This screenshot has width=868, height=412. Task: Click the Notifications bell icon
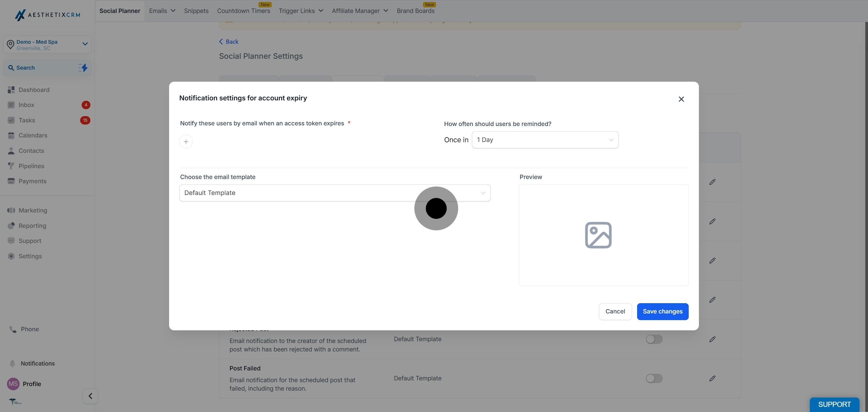[x=12, y=363]
